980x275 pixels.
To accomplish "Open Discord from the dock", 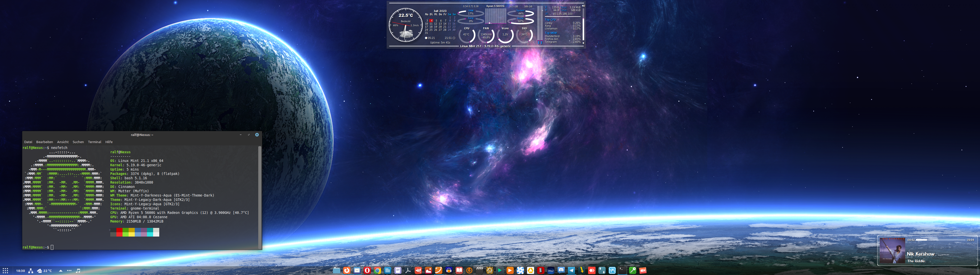I will [x=561, y=270].
